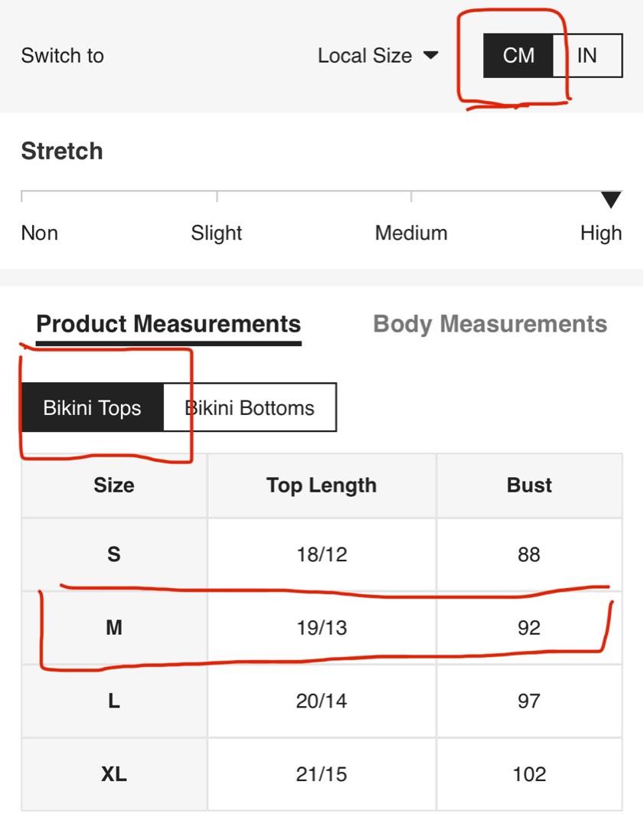Show Bikini Tops measurements

pyautogui.click(x=93, y=407)
